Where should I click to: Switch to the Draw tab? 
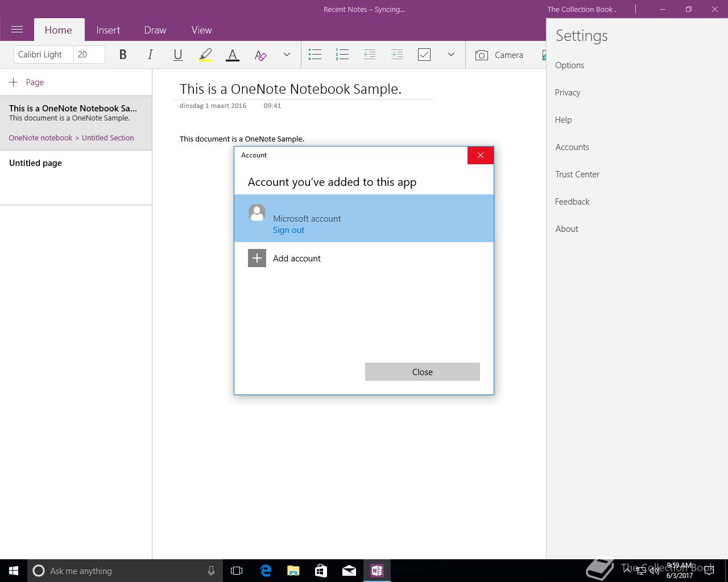[155, 30]
